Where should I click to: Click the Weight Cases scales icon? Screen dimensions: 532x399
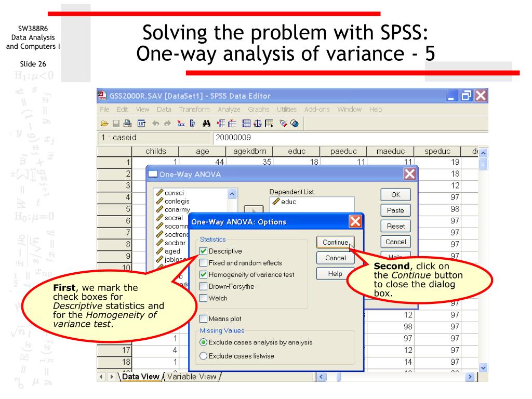(258, 124)
